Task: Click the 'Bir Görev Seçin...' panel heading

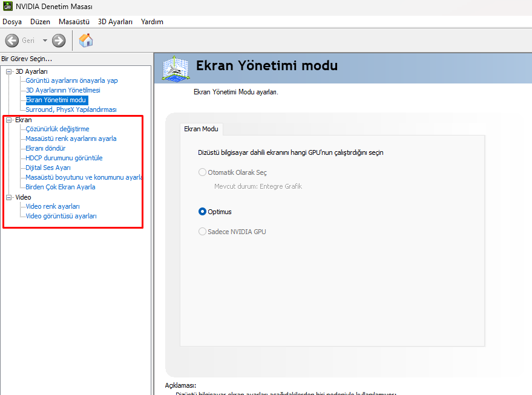Action: [27, 59]
